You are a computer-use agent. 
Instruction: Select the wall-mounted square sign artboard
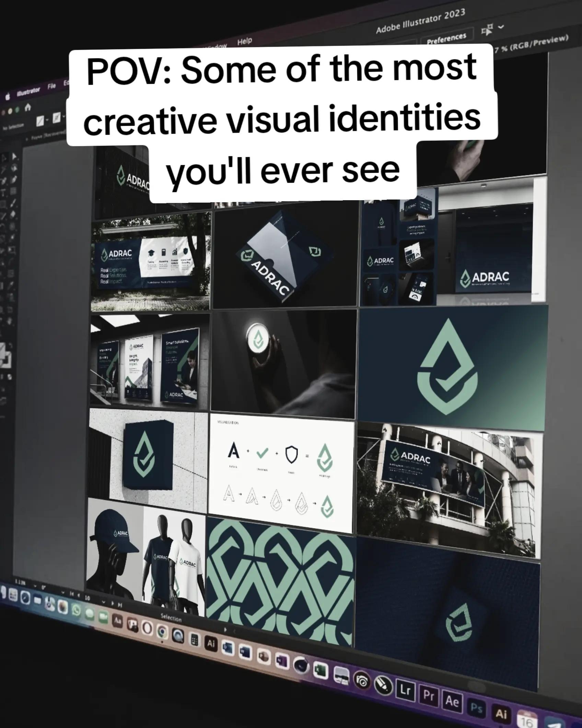coord(148,460)
